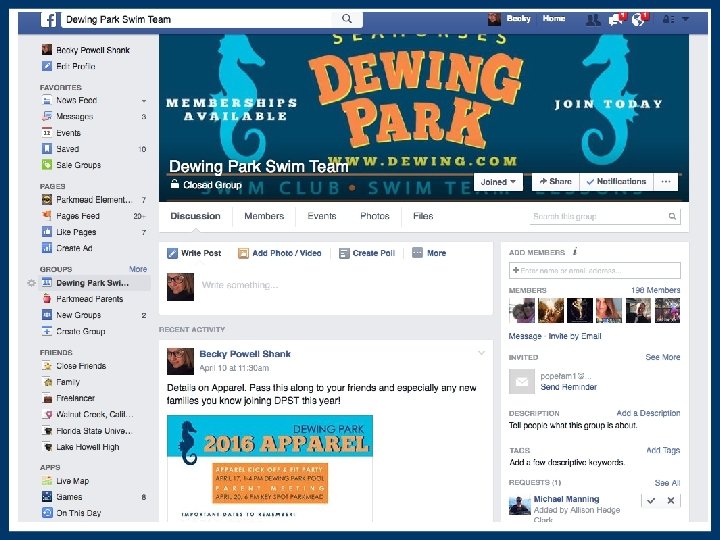This screenshot has height=540, width=720.
Task: Open Sale Groups icon
Action: pyautogui.click(x=47, y=165)
